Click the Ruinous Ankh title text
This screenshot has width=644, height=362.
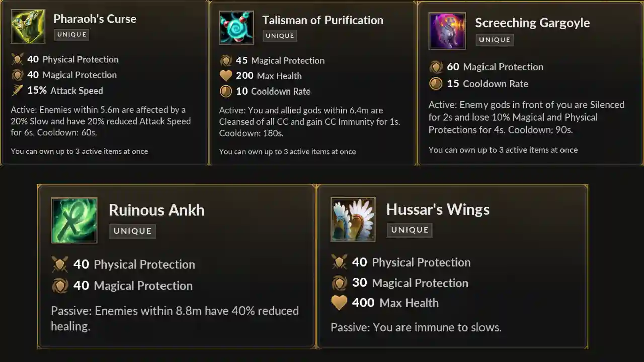[x=156, y=210]
